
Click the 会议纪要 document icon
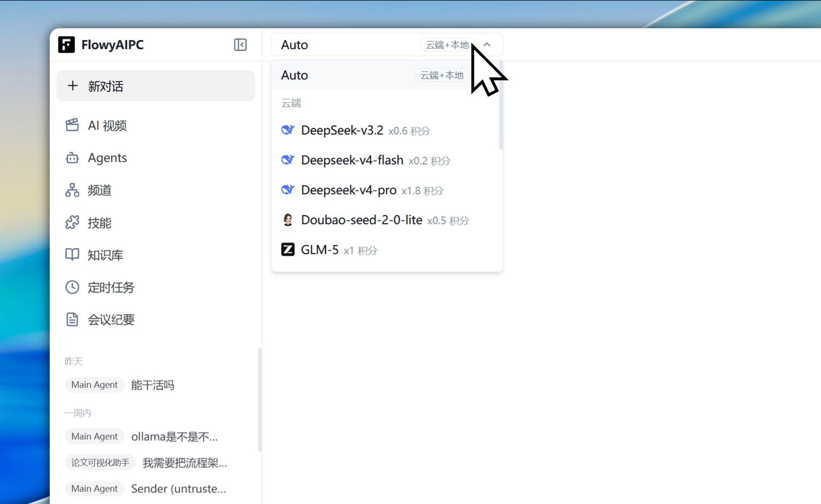[x=72, y=319]
